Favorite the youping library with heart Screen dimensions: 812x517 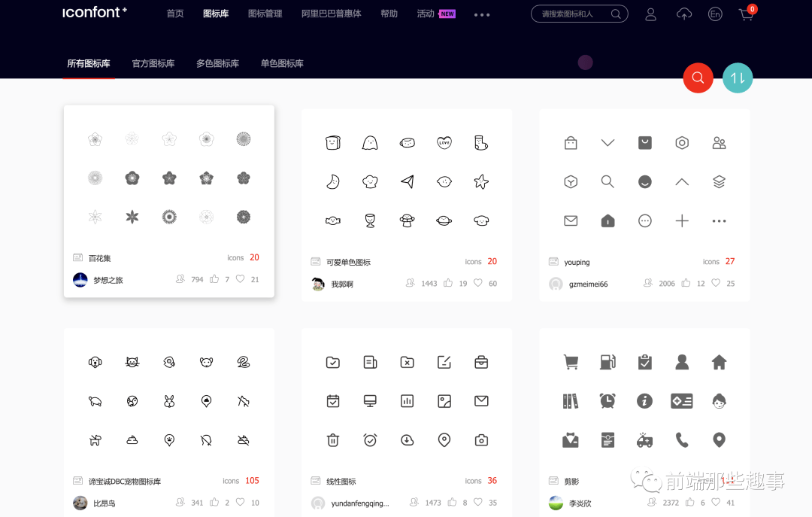click(716, 283)
